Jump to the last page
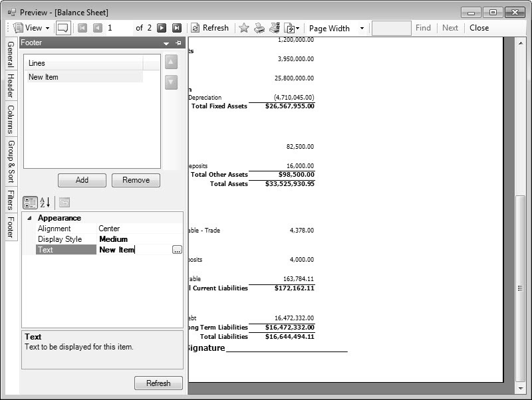Viewport: 532px width, 400px height. [x=177, y=28]
